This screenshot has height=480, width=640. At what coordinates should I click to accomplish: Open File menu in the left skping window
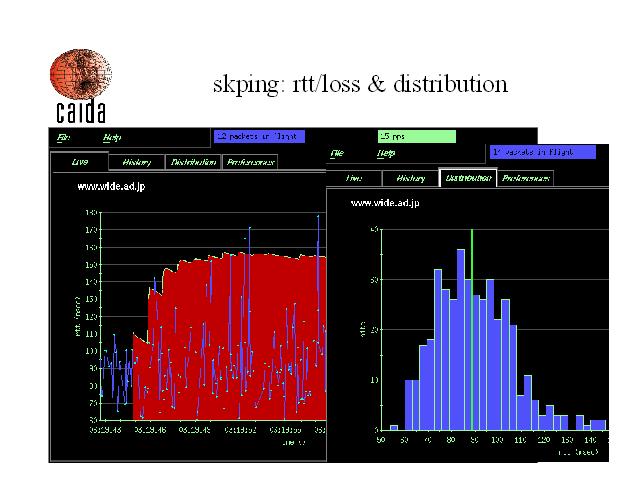click(63, 138)
